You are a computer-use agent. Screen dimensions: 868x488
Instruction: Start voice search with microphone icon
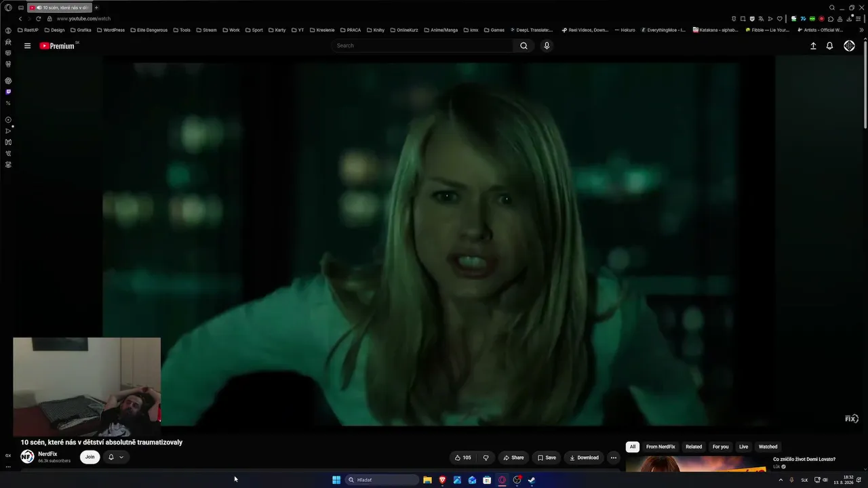547,46
